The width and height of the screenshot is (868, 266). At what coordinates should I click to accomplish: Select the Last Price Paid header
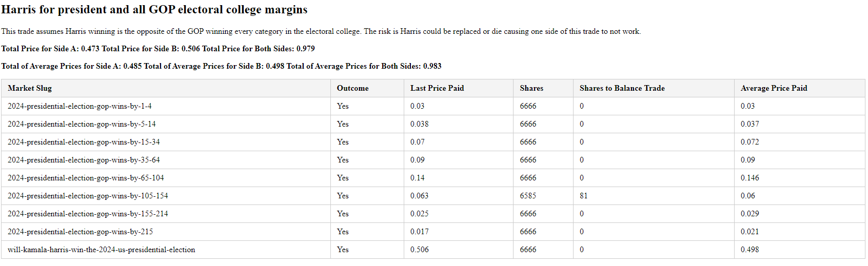click(437, 88)
